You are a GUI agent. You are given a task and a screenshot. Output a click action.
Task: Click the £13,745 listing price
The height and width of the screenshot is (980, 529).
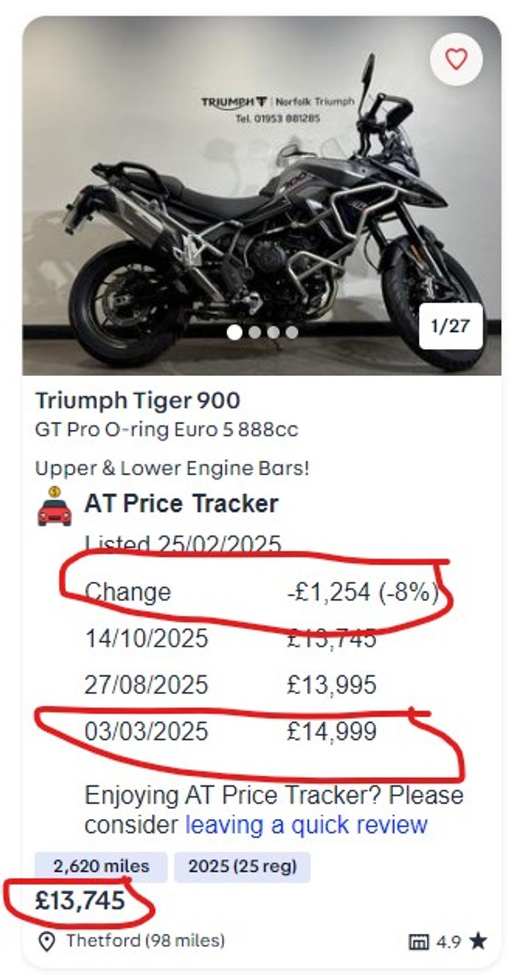(x=80, y=901)
